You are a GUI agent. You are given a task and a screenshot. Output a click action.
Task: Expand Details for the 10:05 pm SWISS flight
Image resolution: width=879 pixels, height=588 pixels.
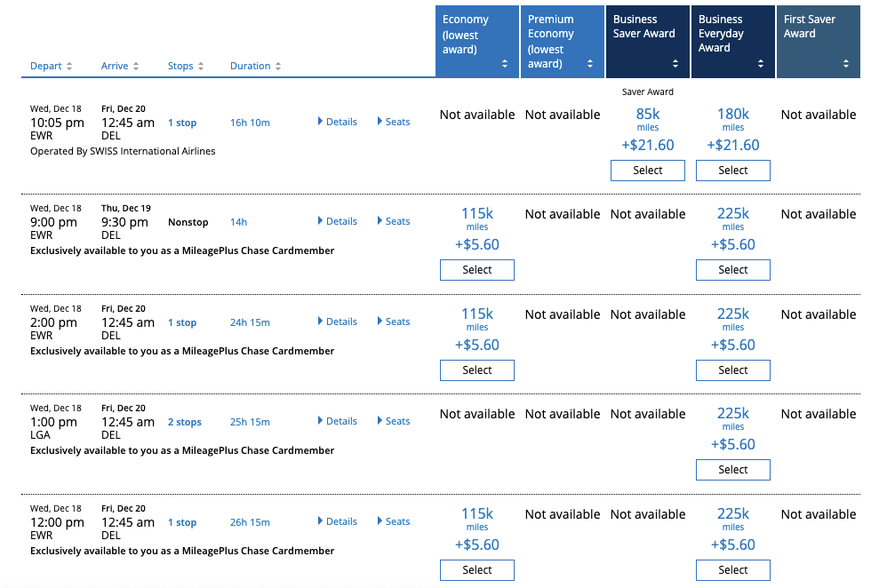[x=338, y=122]
